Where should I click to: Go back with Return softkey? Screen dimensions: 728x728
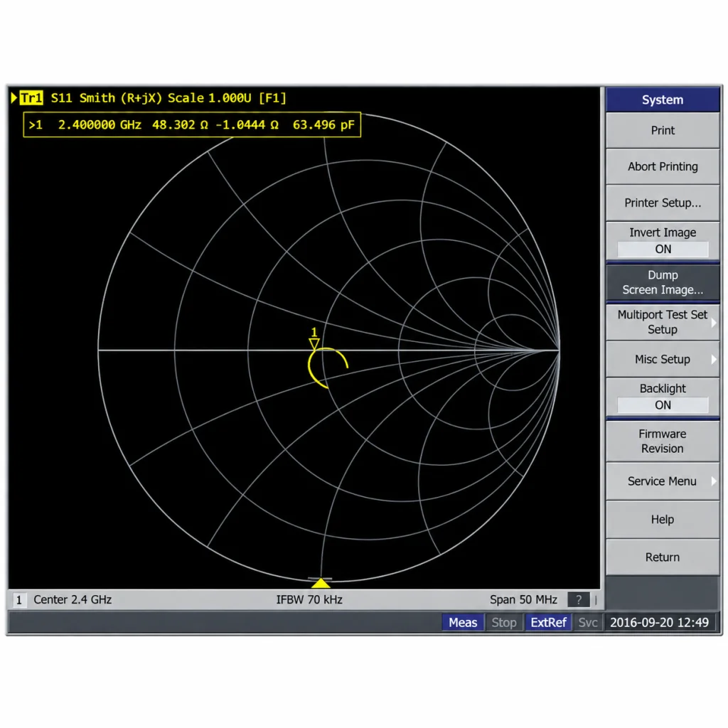[663, 557]
